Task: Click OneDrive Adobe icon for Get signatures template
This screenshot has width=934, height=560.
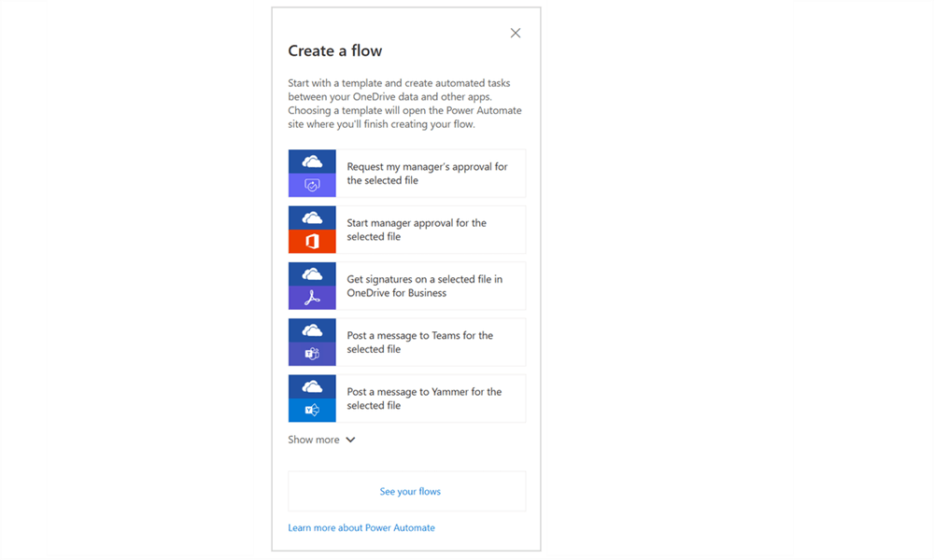Action: coord(312,286)
